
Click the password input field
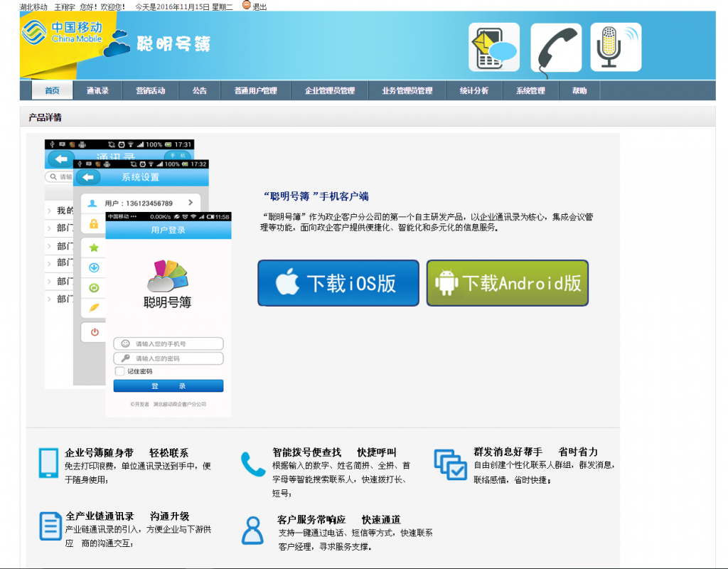168,358
